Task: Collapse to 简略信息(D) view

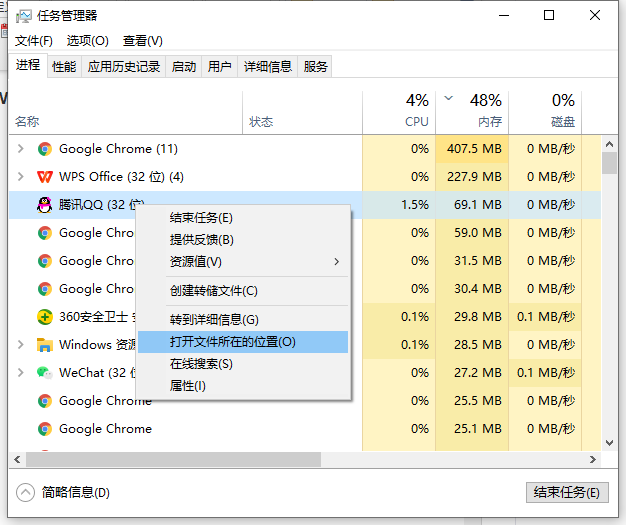Action: tap(64, 493)
